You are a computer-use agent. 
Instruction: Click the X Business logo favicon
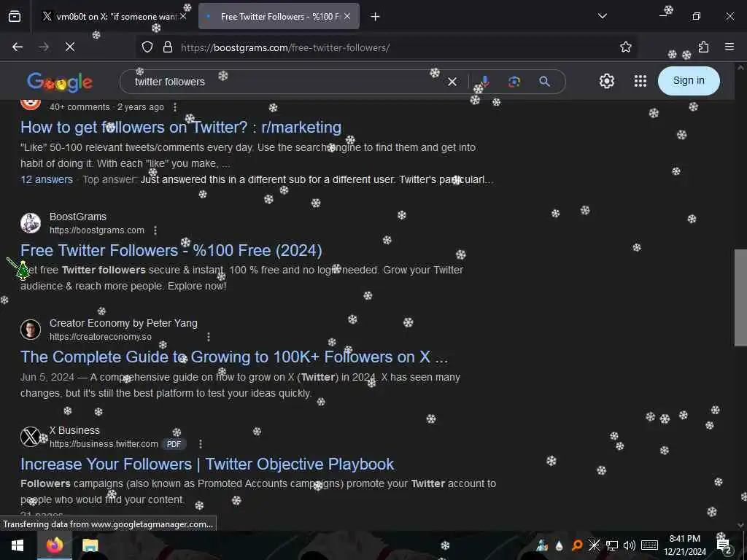coord(31,437)
